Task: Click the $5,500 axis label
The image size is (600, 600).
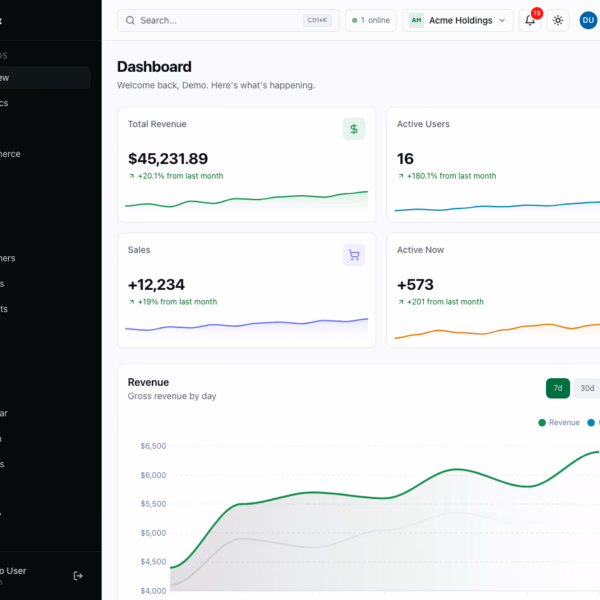Action: (153, 504)
